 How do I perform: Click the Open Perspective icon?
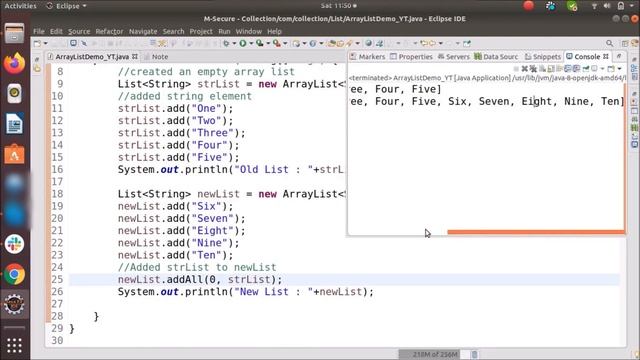point(625,43)
